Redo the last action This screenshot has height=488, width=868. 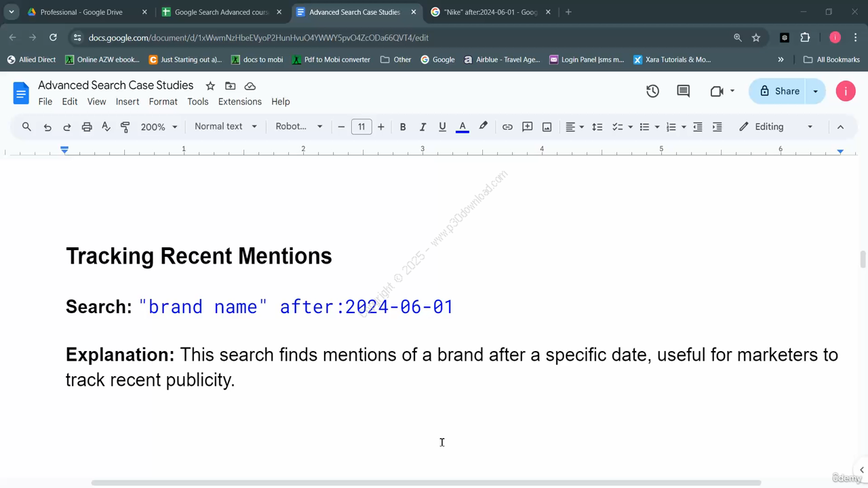67,127
